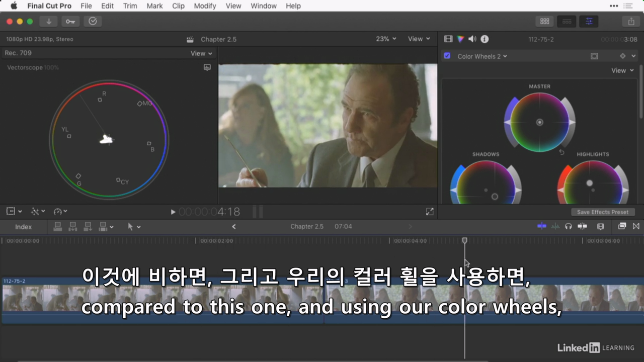Click the vectorscope settings icon
This screenshot has height=362, width=644.
207,67
